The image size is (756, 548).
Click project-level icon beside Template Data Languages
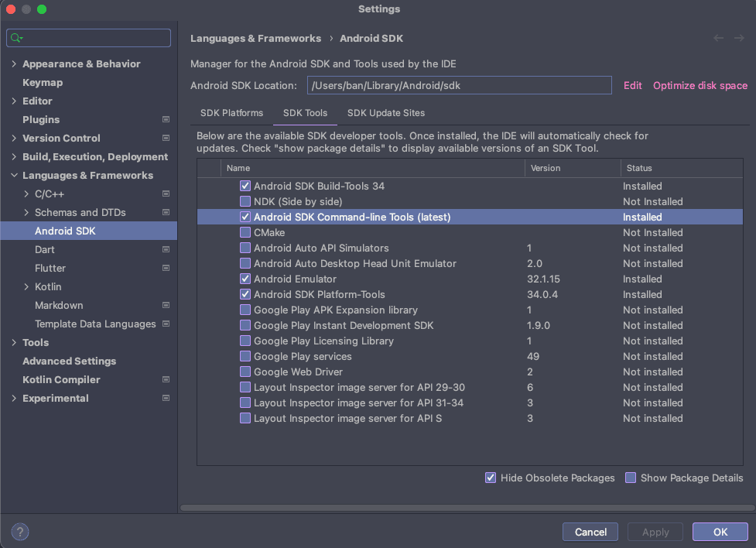166,324
